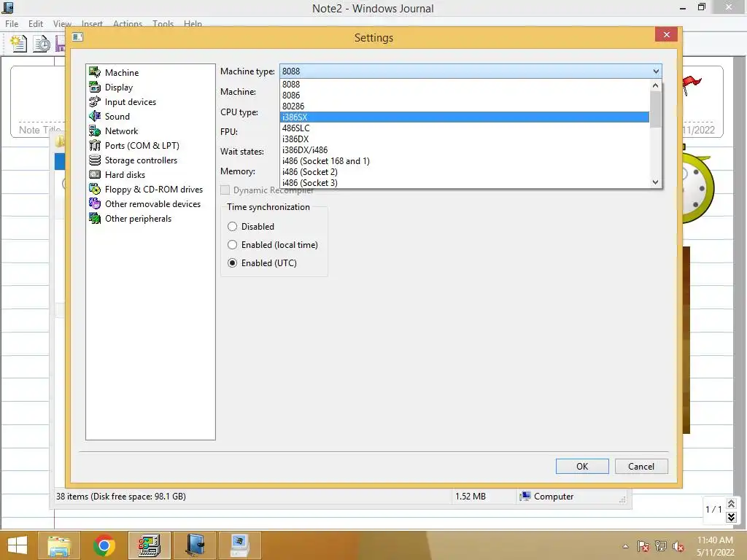Choose i386DX/i486 machine type
Image resolution: width=747 pixels, height=560 pixels.
point(465,150)
